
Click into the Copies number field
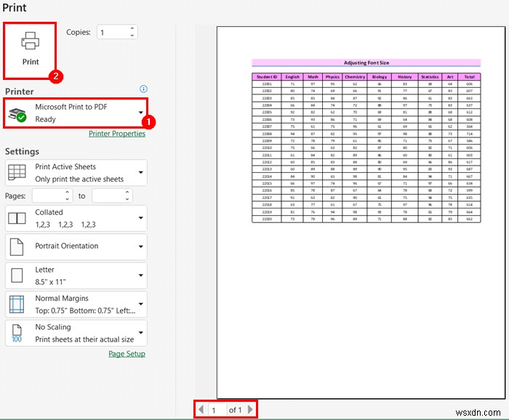coord(113,32)
